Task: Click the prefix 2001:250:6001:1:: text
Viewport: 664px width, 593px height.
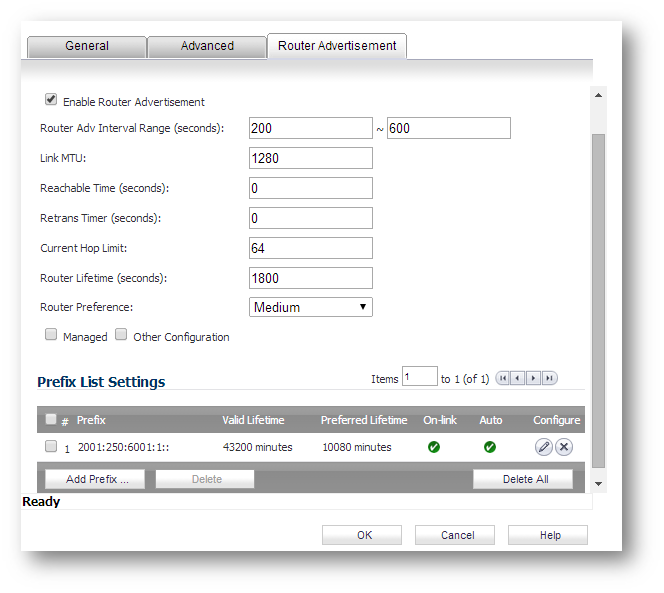Action: [124, 447]
